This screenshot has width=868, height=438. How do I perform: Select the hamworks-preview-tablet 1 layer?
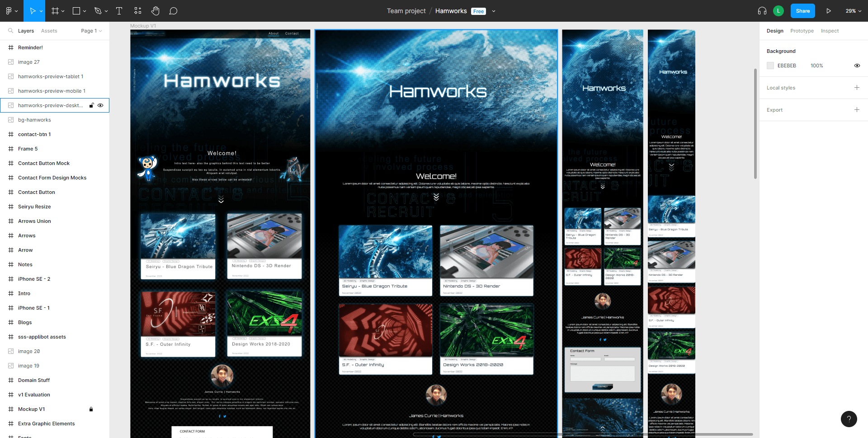55,76
